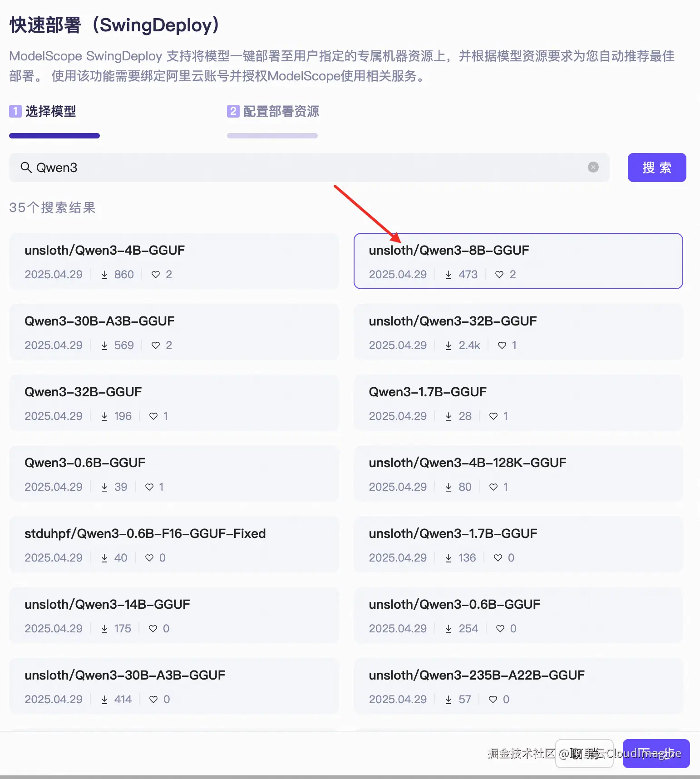Choose the Qwen3-30B-A3B-GGUF card
Image resolution: width=700 pixels, height=779 pixels.
coord(174,332)
